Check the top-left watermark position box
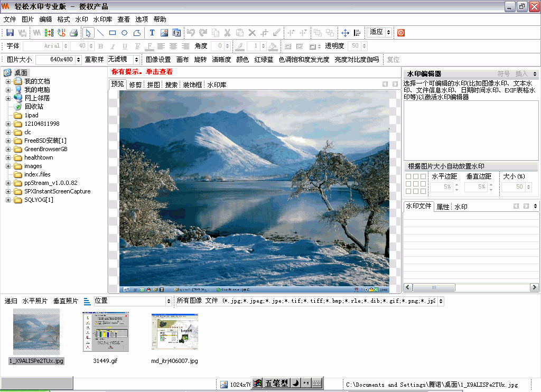Screen dimensions: 541x392 click(408, 176)
